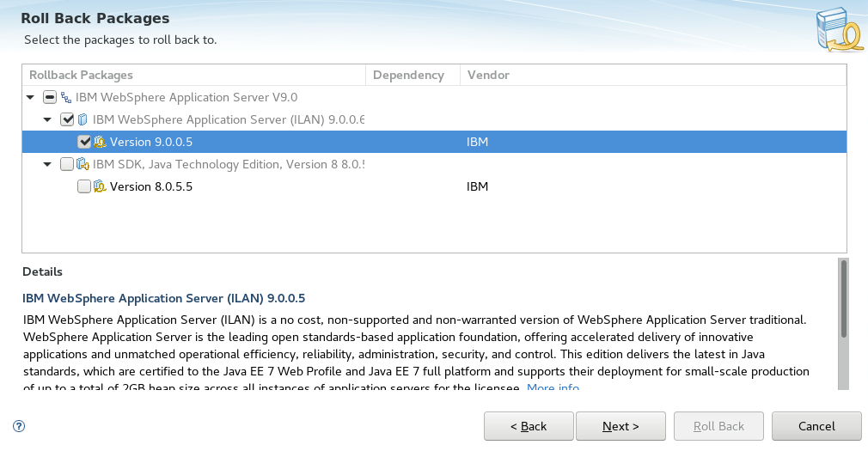Toggle the WebSphere Application Server V9.0 checkbox
Screen dimensions: 868x451
50,97
